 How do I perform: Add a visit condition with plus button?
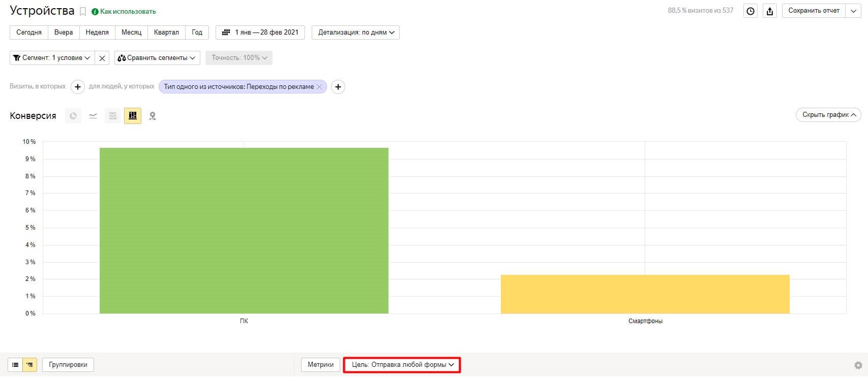coord(77,87)
